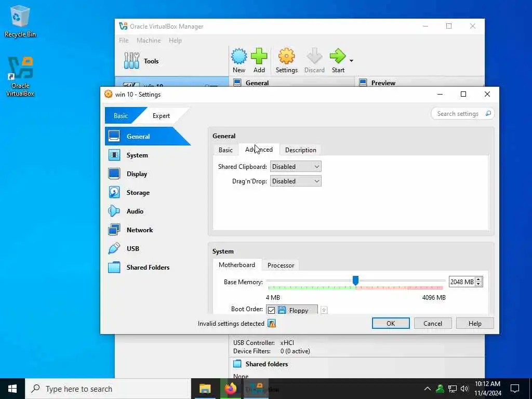Open the File menu in VirtualBox Manager
The width and height of the screenshot is (532, 399).
(x=124, y=41)
